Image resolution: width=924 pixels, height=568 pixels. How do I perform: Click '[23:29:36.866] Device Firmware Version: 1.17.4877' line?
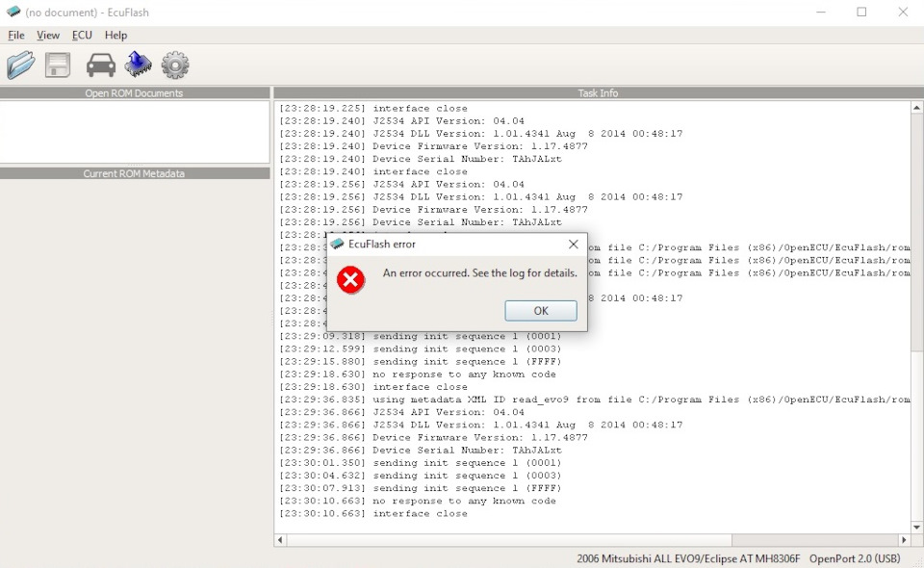click(x=433, y=438)
